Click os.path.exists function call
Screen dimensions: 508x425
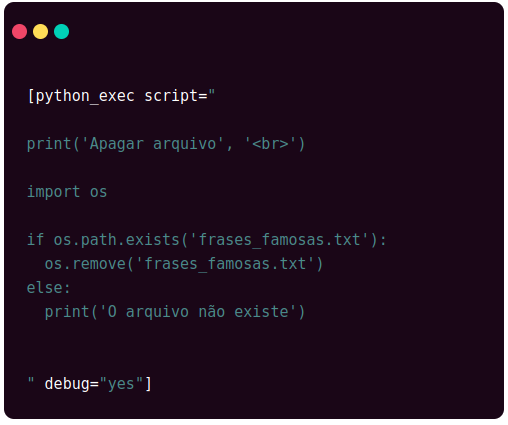(117, 240)
